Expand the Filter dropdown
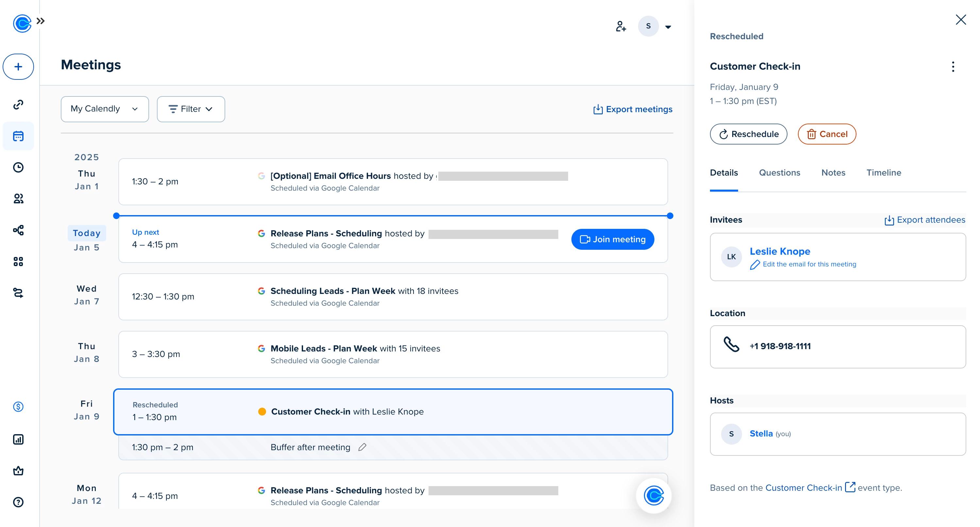The image size is (980, 527). (x=191, y=109)
